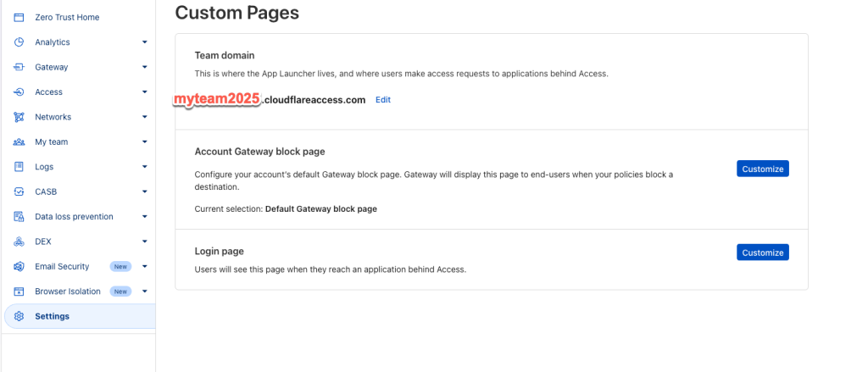Expand the Access section chevron
Image resolution: width=868 pixels, height=372 pixels.
point(144,92)
